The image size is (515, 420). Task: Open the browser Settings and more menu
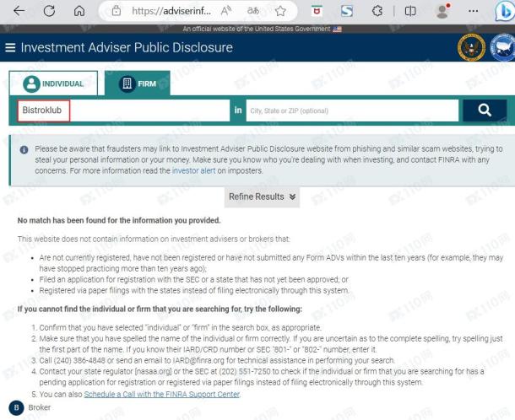474,11
